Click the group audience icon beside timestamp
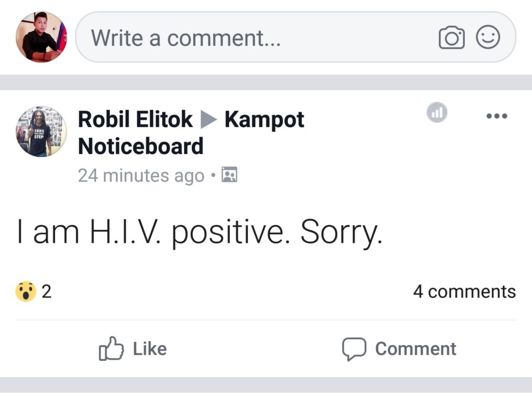The height and width of the screenshot is (396, 532). point(229,175)
